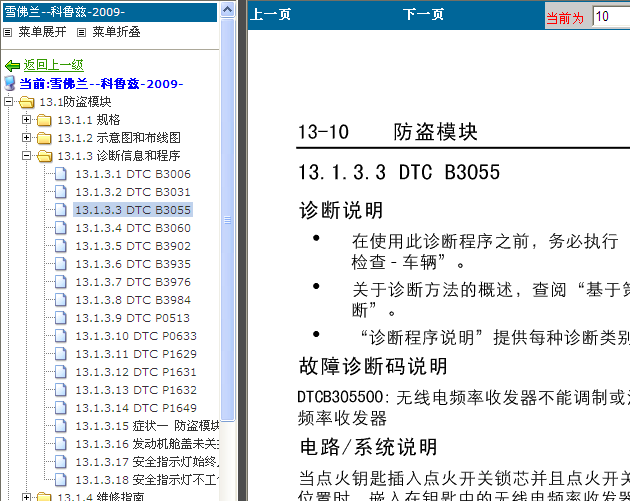The width and height of the screenshot is (630, 501).
Task: Expand the 13.1.2 示意图和布线图 folder
Action: pyautogui.click(x=27, y=138)
